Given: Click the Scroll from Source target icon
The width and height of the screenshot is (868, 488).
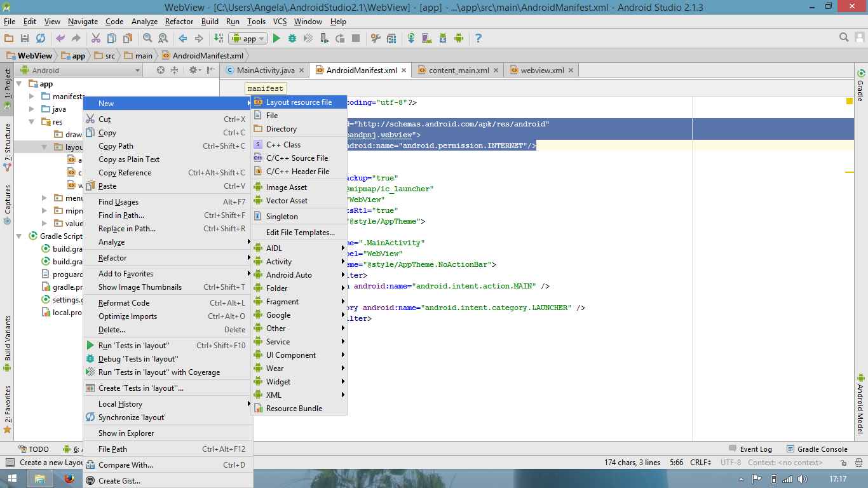Looking at the screenshot, I should click(x=161, y=71).
